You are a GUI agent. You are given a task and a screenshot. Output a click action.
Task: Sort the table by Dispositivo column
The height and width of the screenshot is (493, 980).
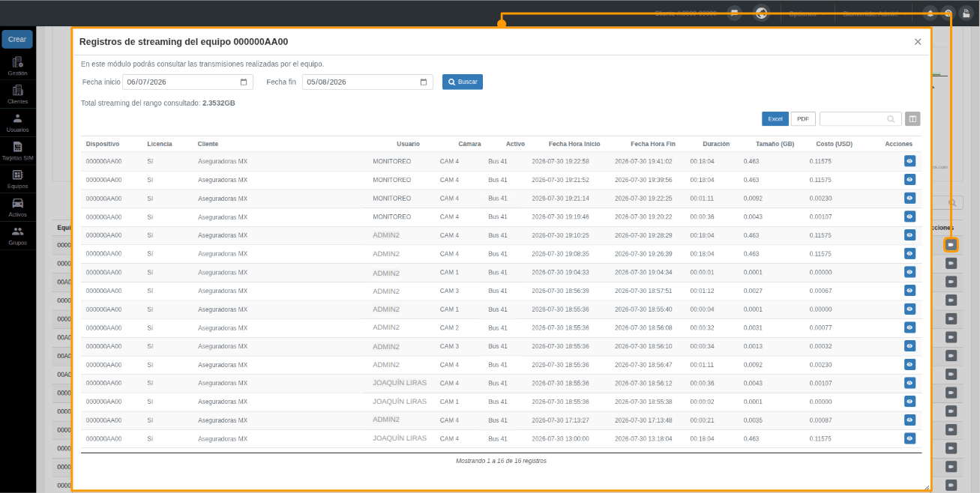coord(103,144)
